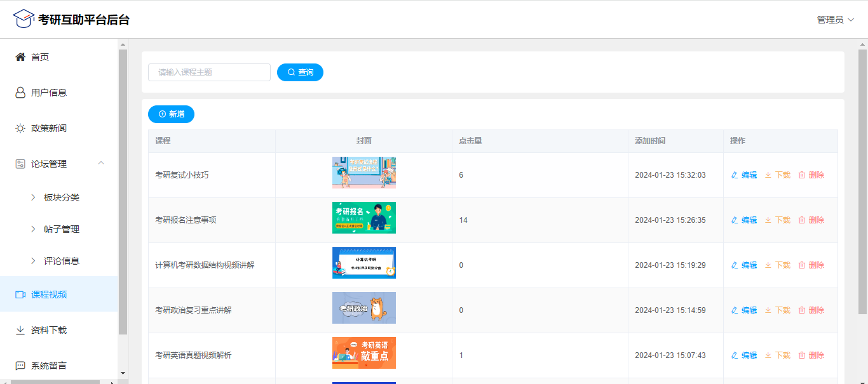Viewport: 868px width, 384px height.
Task: Click the 考研英语真题视频解析 cover thumbnail
Action: (x=363, y=353)
